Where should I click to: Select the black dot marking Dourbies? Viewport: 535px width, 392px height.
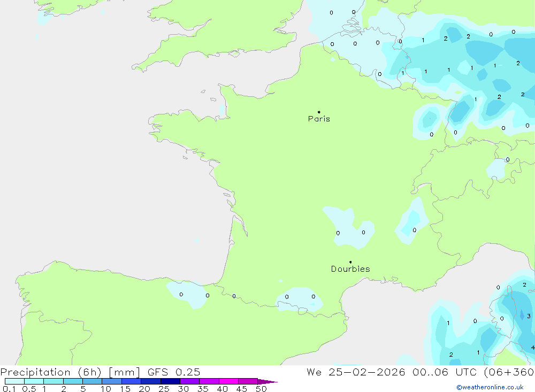click(x=350, y=262)
